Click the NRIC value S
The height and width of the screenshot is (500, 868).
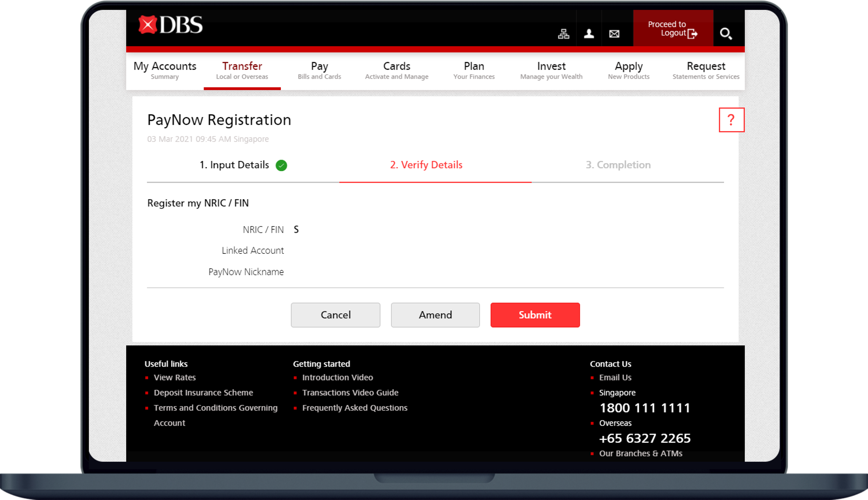point(296,230)
